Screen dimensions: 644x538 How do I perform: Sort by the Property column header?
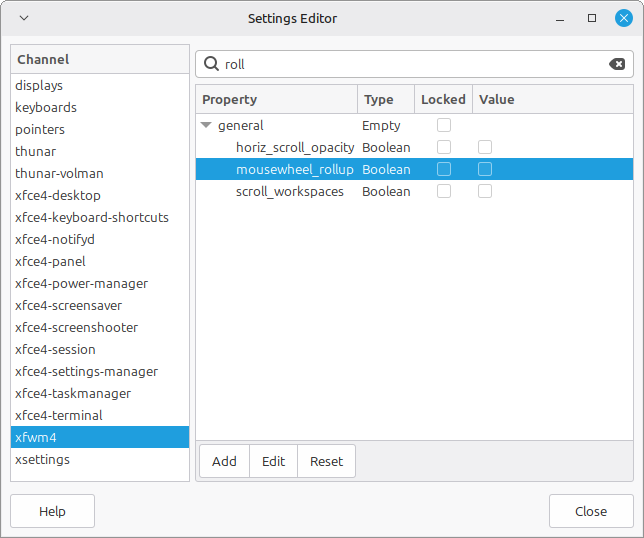pos(276,99)
